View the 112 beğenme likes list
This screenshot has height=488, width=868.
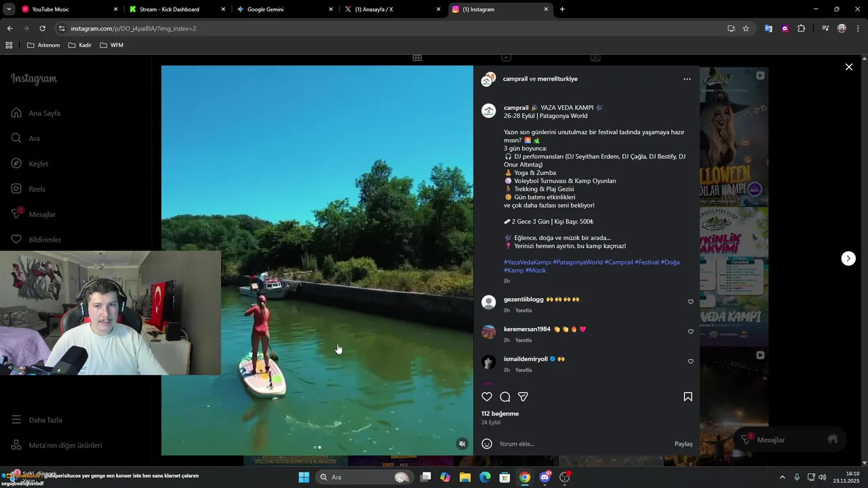tap(500, 413)
